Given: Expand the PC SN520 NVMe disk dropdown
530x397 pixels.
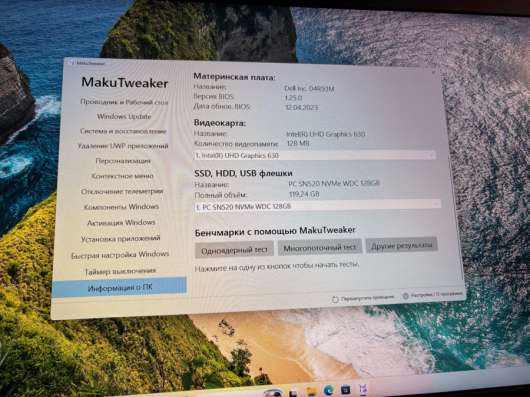Looking at the screenshot, I should click(317, 205).
